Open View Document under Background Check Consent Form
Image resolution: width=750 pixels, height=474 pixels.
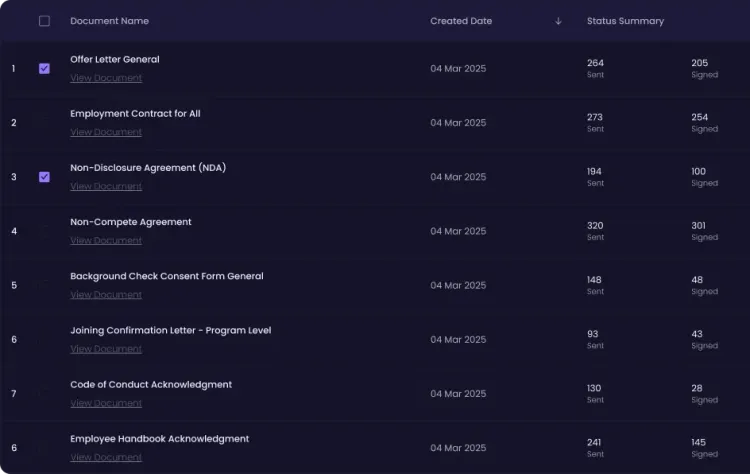(106, 295)
